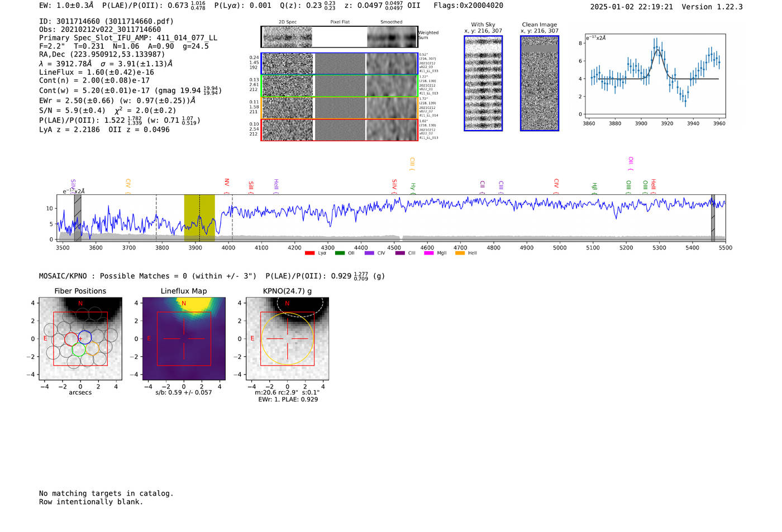Viewport: 782px width, 532px height.
Task: Select the red-bordered 2D spectrum row
Action: [340, 130]
